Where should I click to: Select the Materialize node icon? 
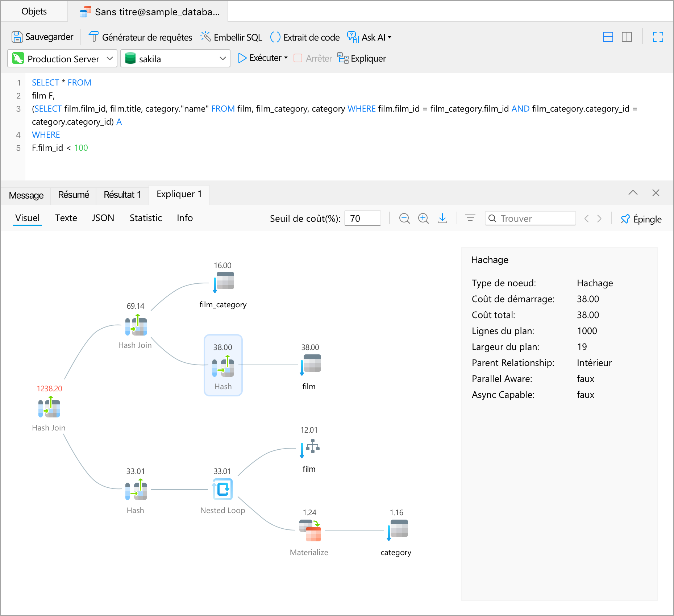[310, 530]
